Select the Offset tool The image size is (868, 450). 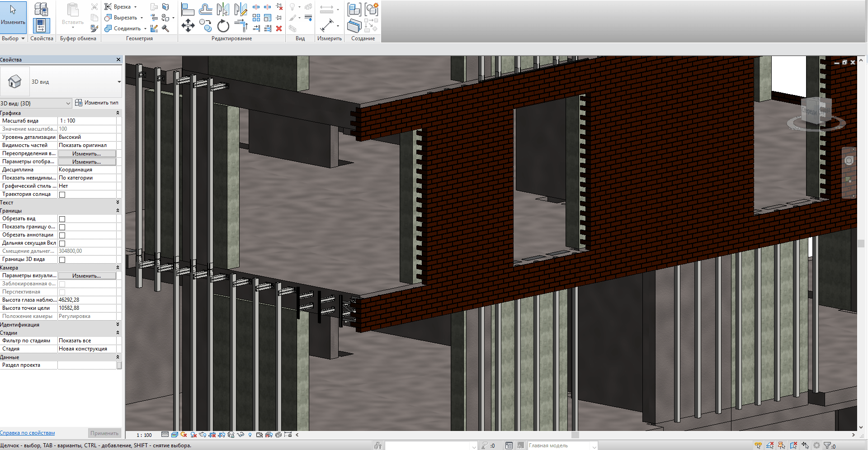(205, 9)
